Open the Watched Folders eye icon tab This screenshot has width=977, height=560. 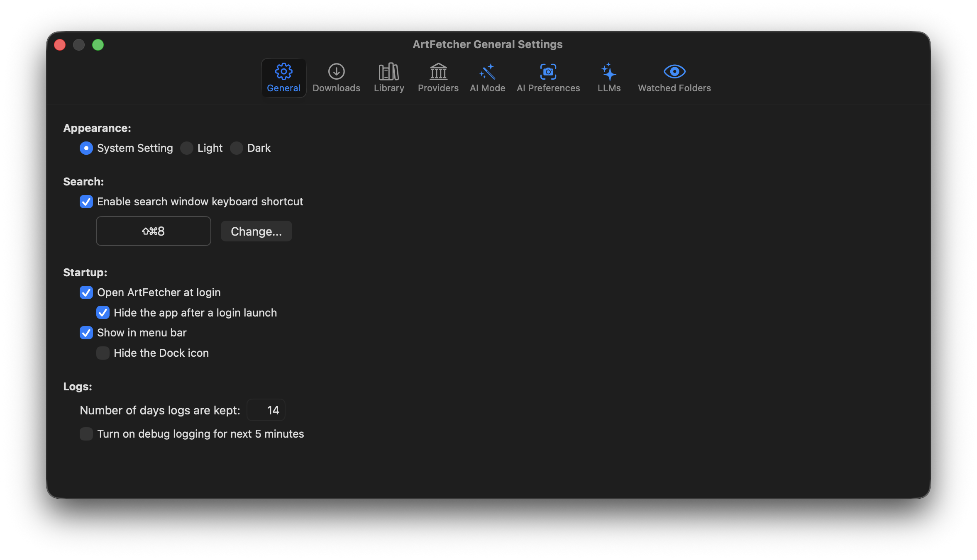tap(674, 78)
